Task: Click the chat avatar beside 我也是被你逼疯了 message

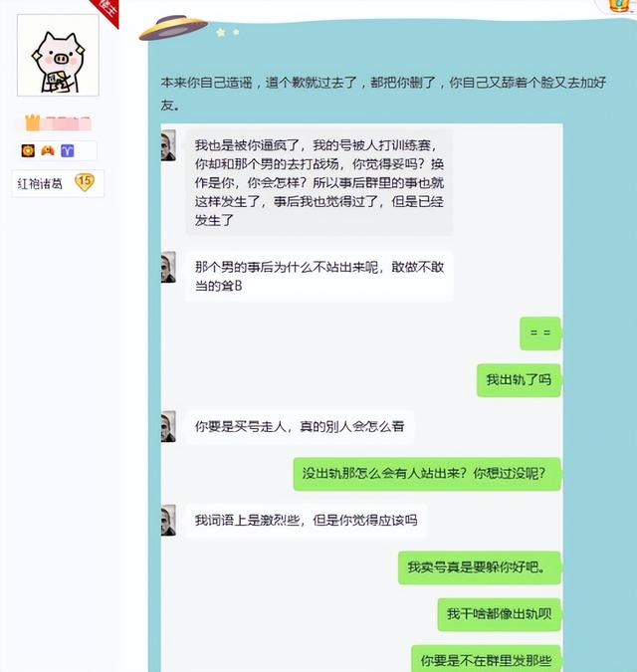Action: point(168,145)
